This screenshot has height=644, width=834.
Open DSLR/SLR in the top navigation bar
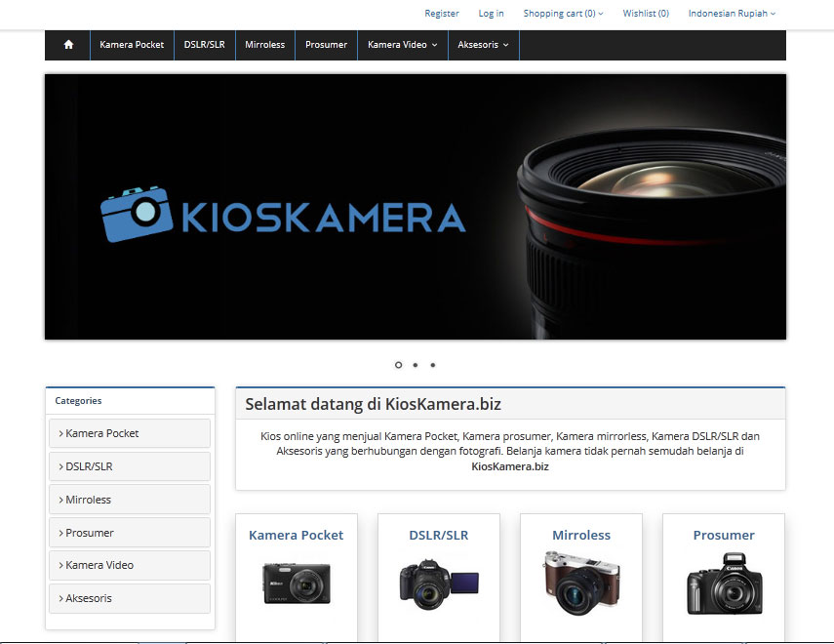pos(204,45)
